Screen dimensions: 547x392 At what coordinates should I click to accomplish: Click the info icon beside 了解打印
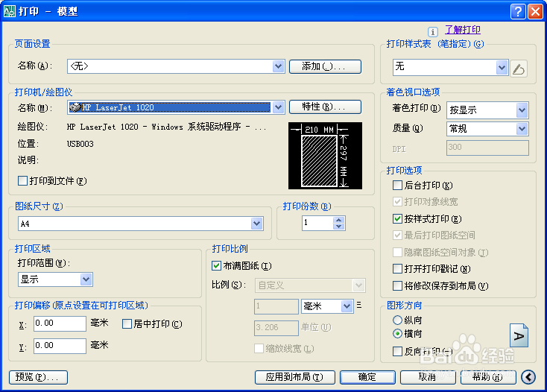pyautogui.click(x=432, y=32)
